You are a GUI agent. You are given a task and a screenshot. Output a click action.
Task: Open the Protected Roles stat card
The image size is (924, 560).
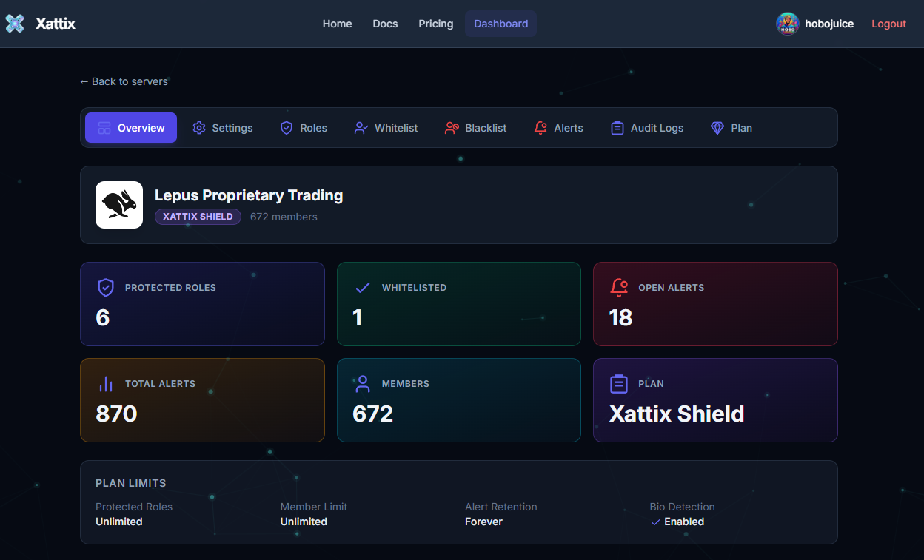[202, 304]
